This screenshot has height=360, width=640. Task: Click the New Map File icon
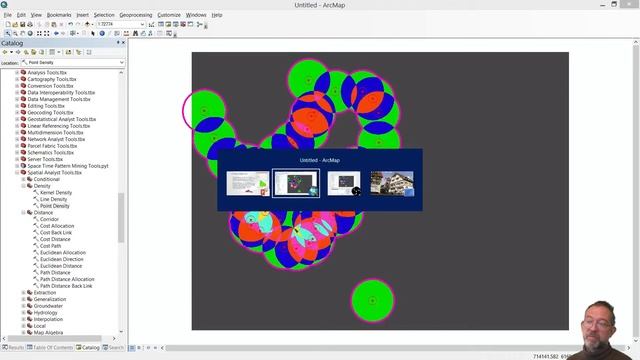[8, 24]
